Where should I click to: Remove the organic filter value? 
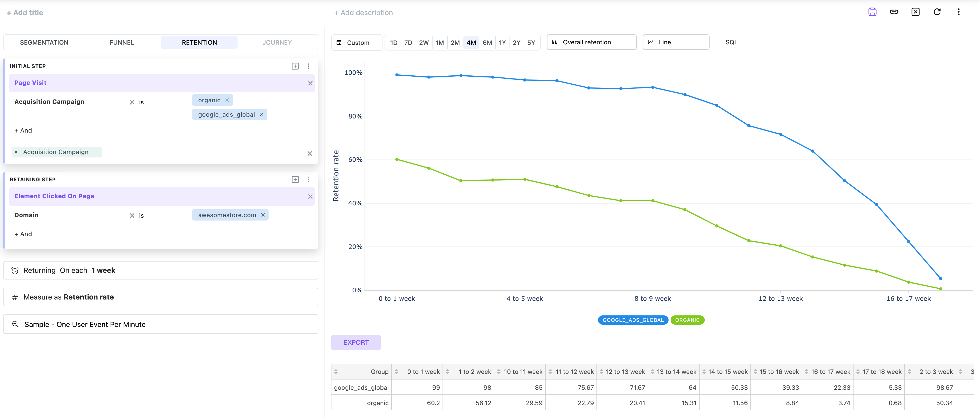227,100
